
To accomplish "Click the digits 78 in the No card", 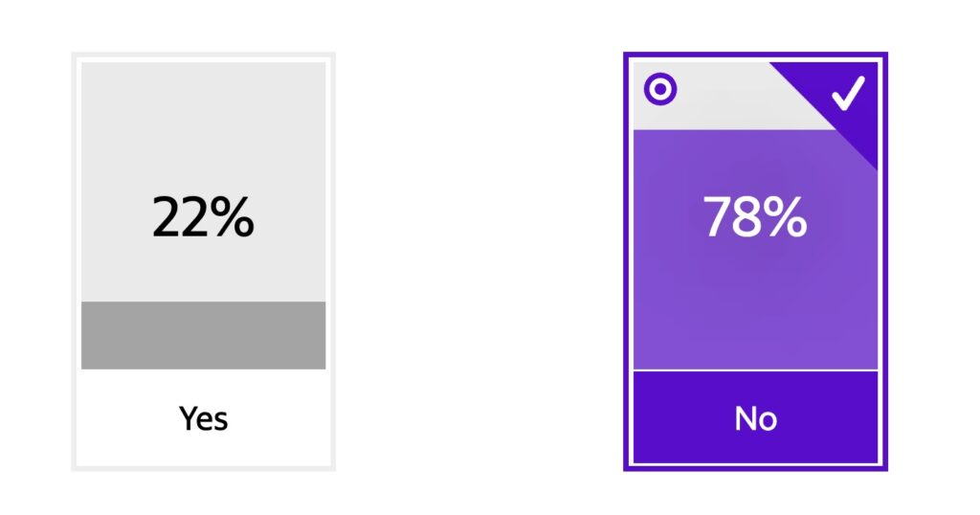I will point(732,217).
